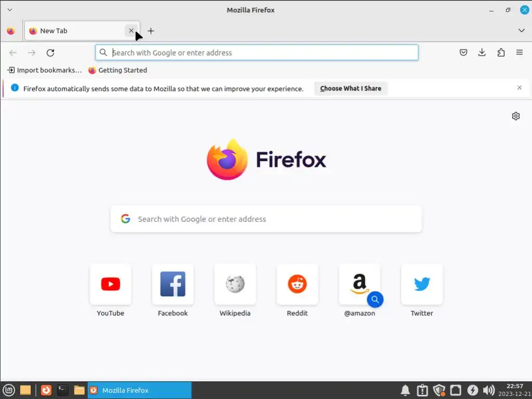The height and width of the screenshot is (399, 532).
Task: Reload the current page
Action: [x=50, y=52]
